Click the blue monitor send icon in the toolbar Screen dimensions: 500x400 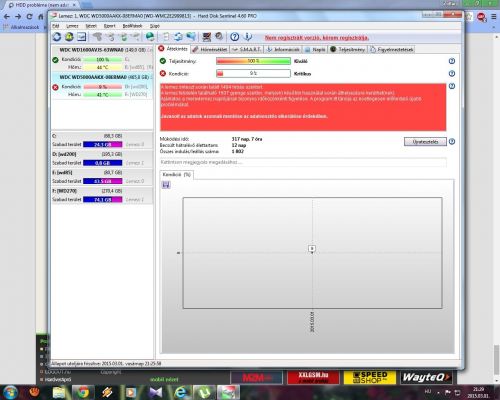coord(191,37)
